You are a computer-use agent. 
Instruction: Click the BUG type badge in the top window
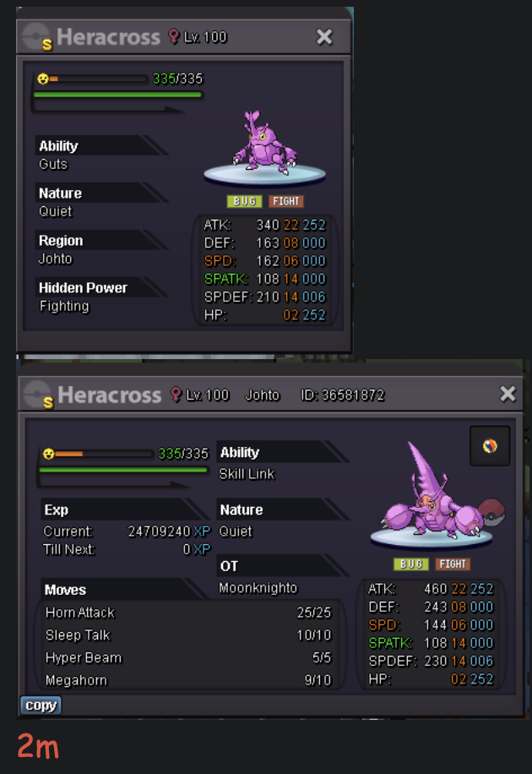244,201
